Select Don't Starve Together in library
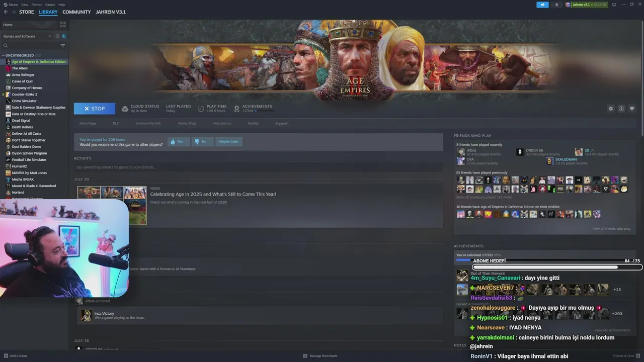The width and height of the screenshot is (644, 362). 29,140
